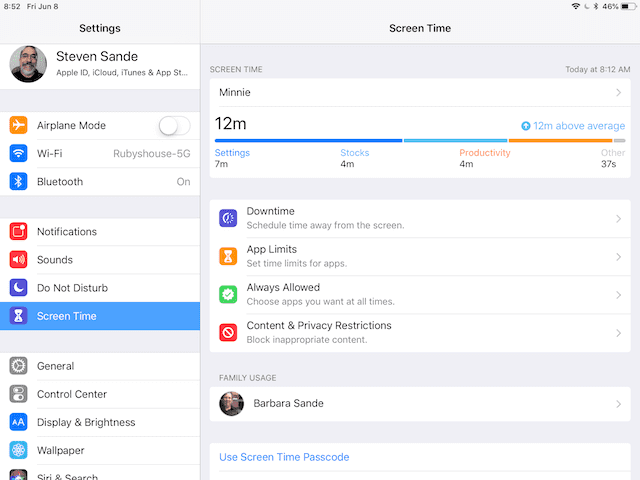The image size is (640, 480).
Task: Tap the 12m above average indicator
Action: click(573, 126)
